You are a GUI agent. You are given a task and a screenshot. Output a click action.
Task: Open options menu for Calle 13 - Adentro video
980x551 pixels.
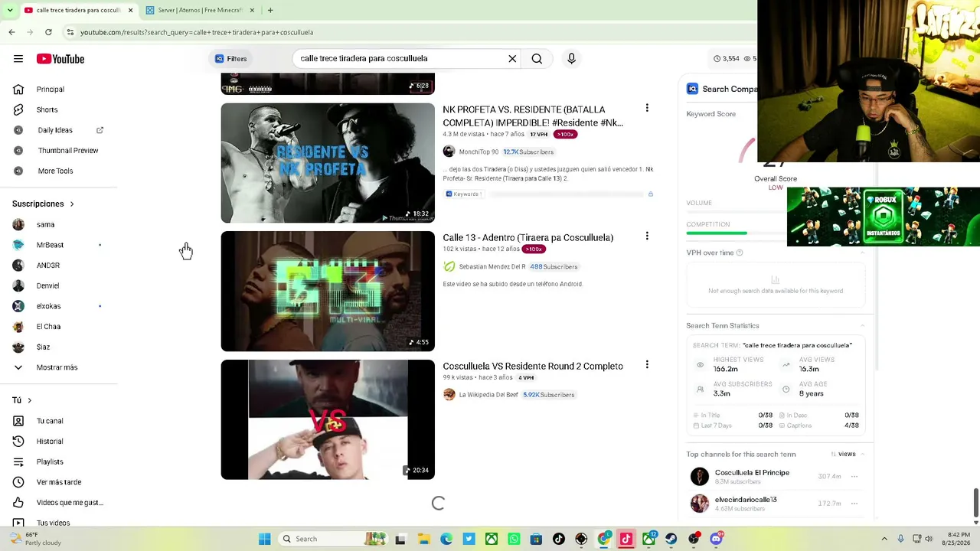click(x=647, y=236)
